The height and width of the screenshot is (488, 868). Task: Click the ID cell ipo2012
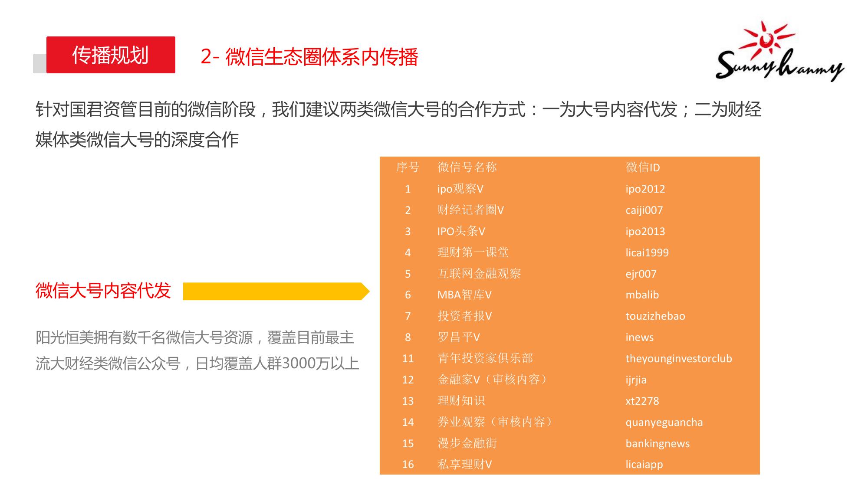pyautogui.click(x=645, y=189)
